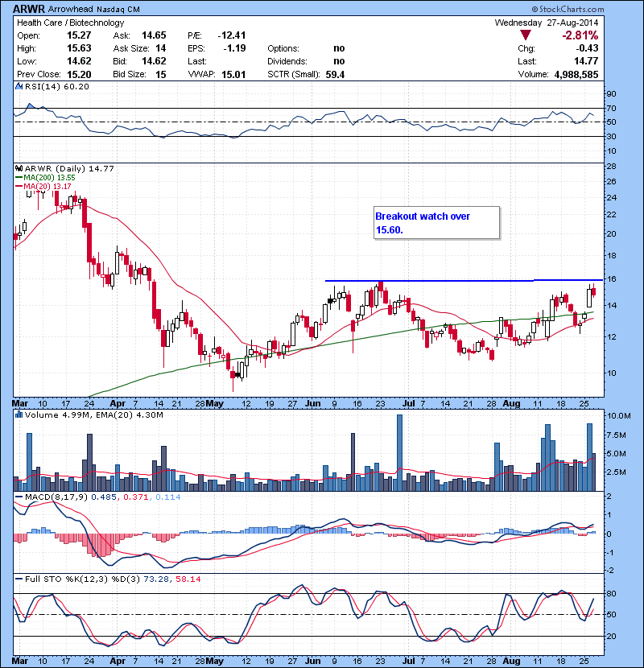The height and width of the screenshot is (668, 644).
Task: Click the Ask Size value 14
Action: 161,48
